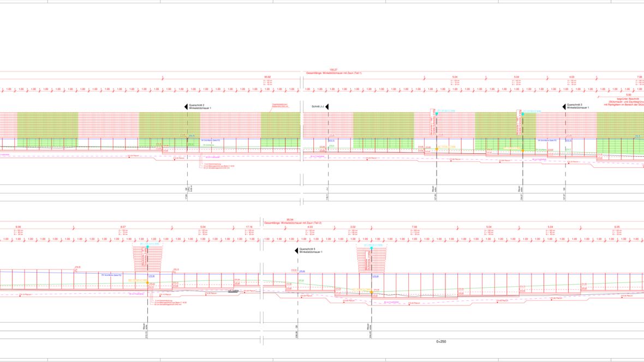The height and width of the screenshot is (362, 644).
Task: Click the 7.06 dimension at upper right
Action: pyautogui.click(x=640, y=77)
